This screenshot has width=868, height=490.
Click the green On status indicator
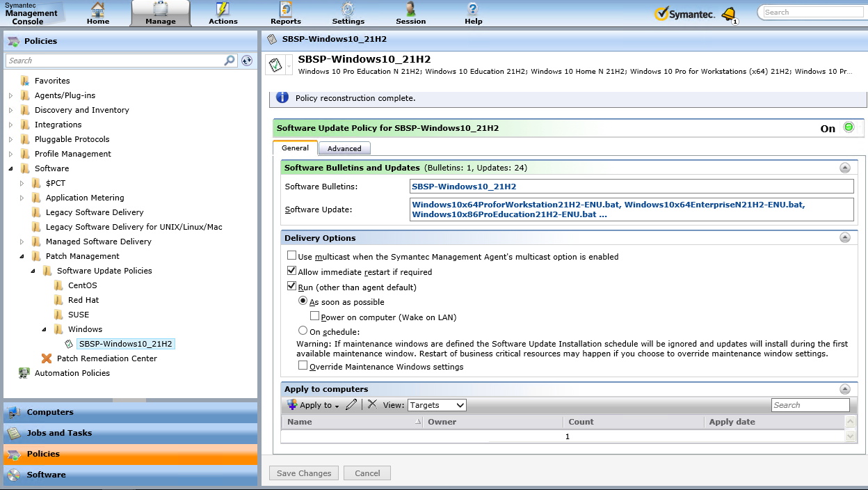(849, 127)
